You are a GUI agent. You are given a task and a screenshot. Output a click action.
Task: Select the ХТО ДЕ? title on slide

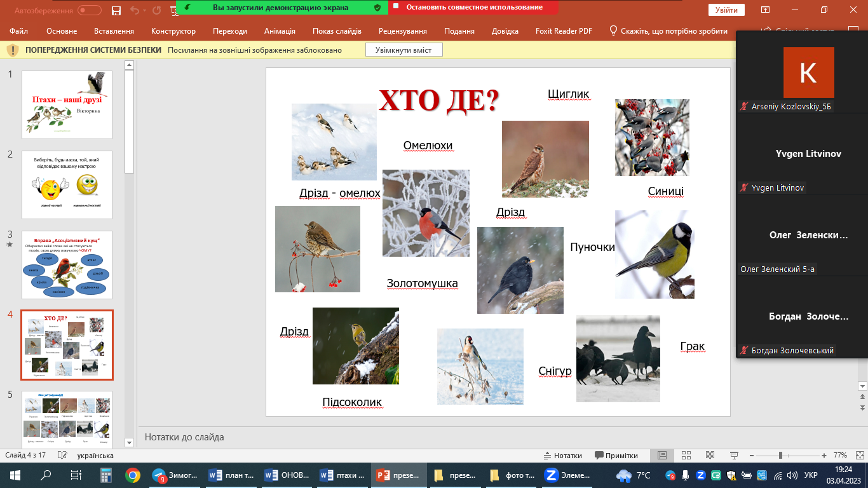tap(439, 100)
